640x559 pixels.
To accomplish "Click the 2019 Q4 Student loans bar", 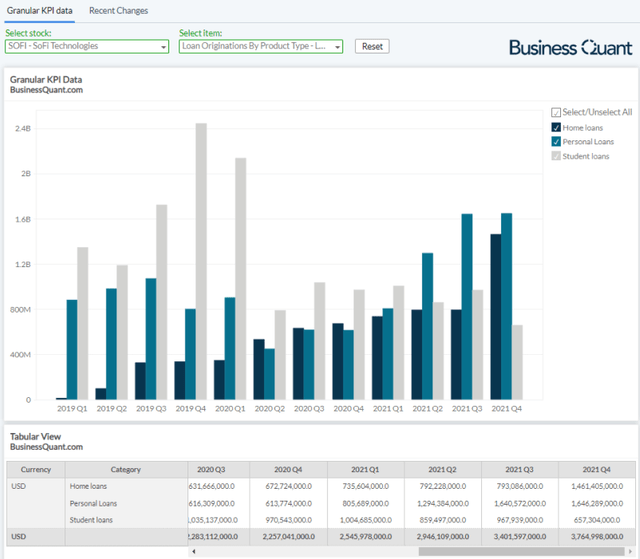I will tap(201, 261).
